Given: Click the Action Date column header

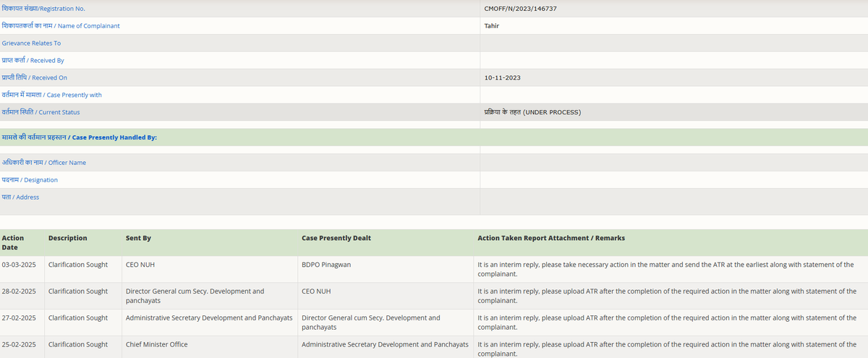Looking at the screenshot, I should click(13, 242).
